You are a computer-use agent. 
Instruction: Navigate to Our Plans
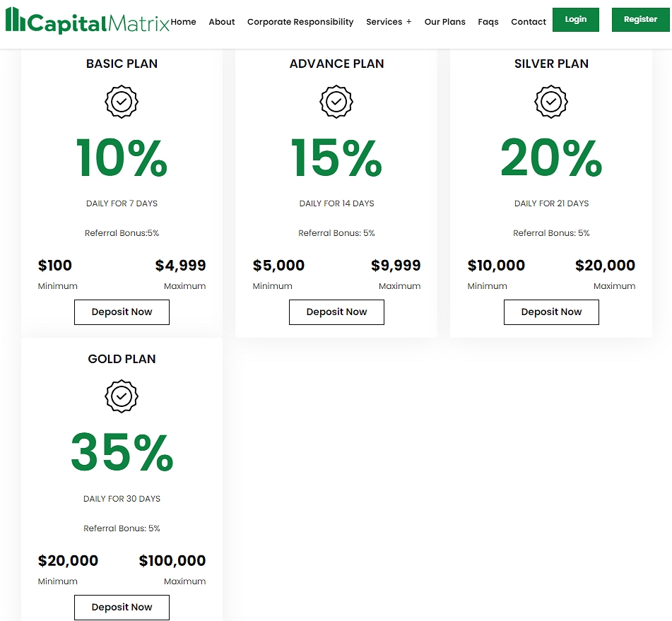point(444,22)
